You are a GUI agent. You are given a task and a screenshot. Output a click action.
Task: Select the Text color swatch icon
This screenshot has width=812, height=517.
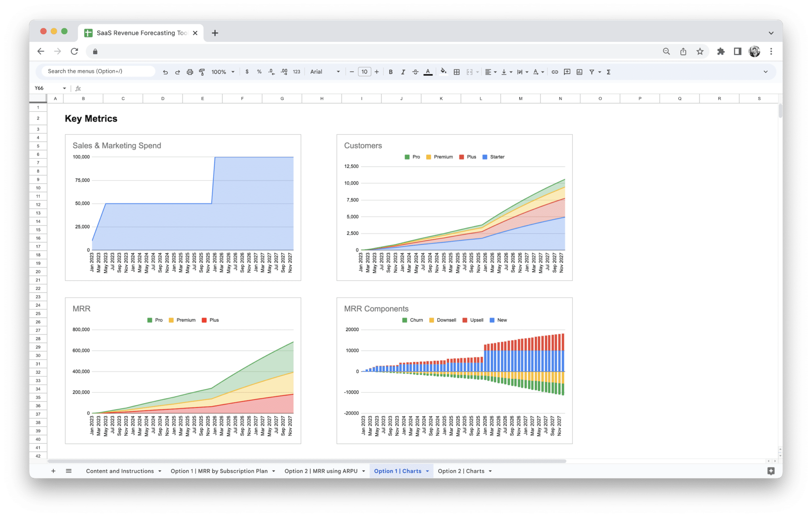click(x=428, y=72)
